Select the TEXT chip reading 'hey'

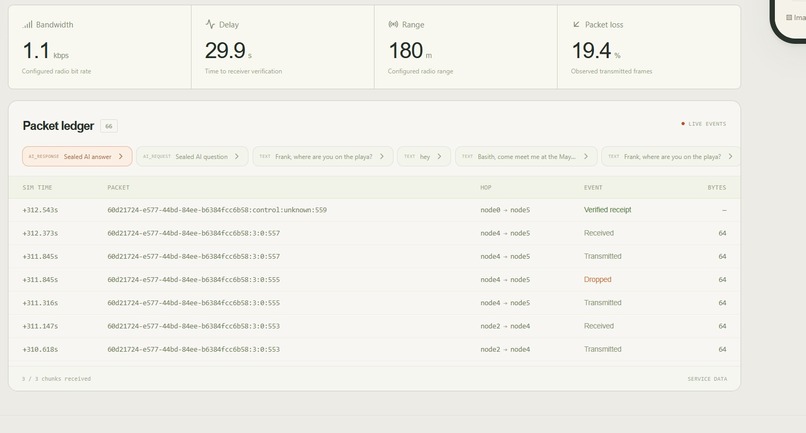point(424,156)
